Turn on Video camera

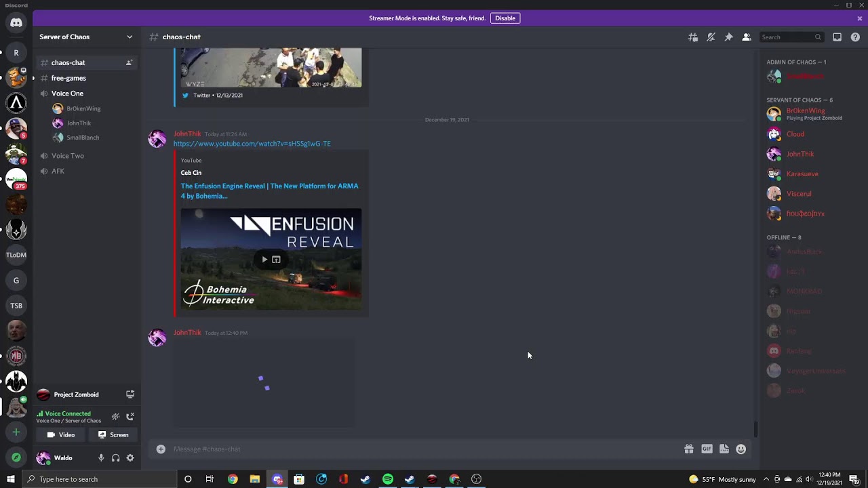point(60,435)
